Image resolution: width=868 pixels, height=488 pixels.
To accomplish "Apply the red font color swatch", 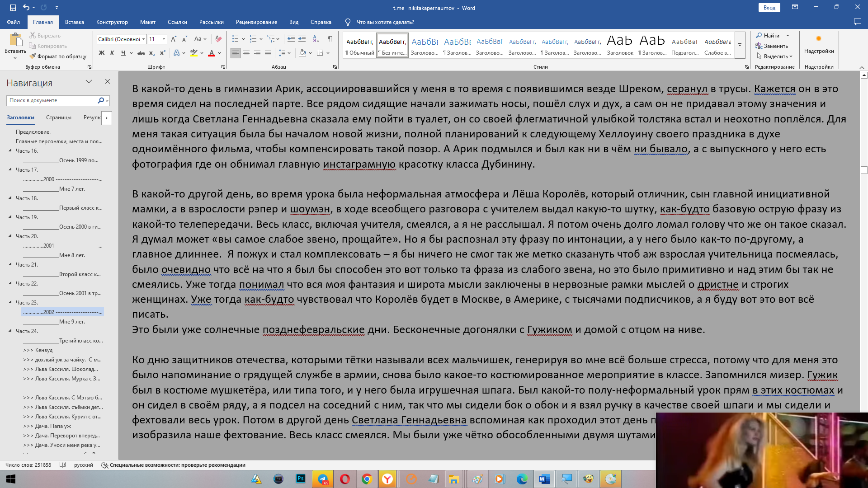I will [211, 53].
